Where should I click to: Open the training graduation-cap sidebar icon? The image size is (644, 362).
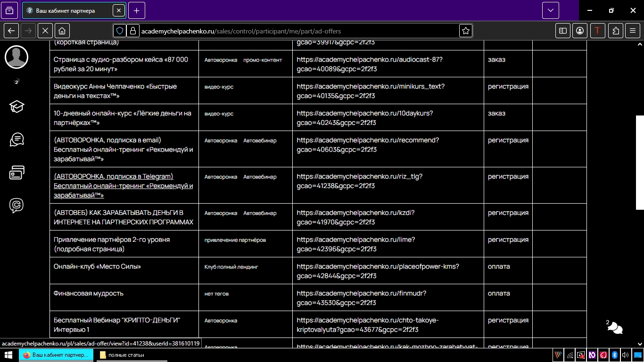point(17,107)
